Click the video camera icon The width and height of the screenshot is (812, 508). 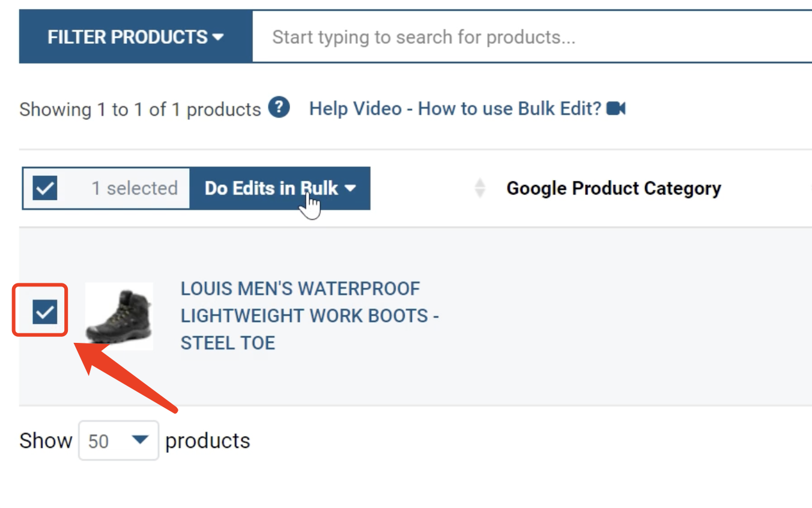(x=616, y=109)
